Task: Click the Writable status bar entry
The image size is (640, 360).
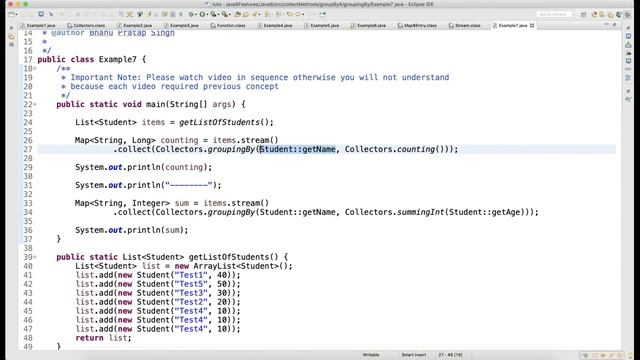Action: click(371, 355)
